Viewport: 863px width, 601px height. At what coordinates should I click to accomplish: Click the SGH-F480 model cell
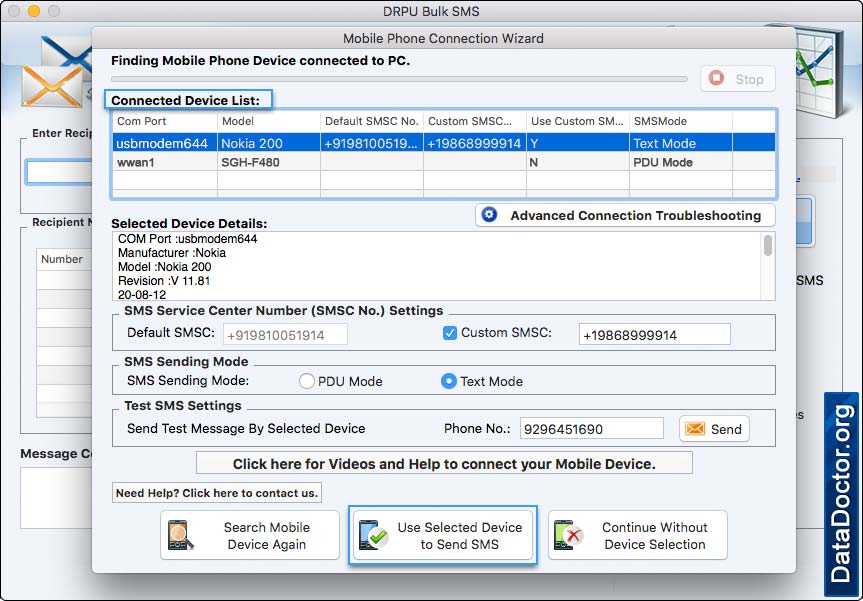(269, 162)
